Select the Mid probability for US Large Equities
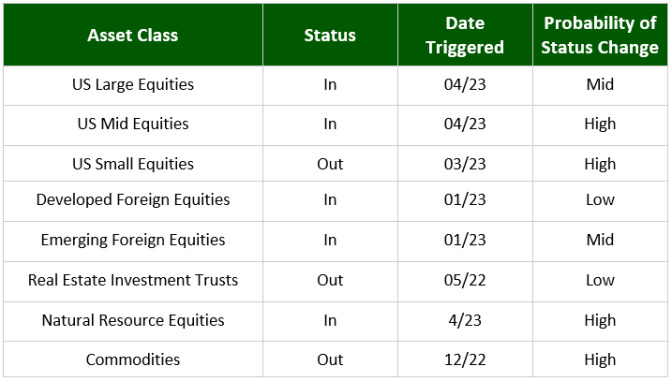Image resolution: width=672 pixels, height=381 pixels. pos(600,85)
